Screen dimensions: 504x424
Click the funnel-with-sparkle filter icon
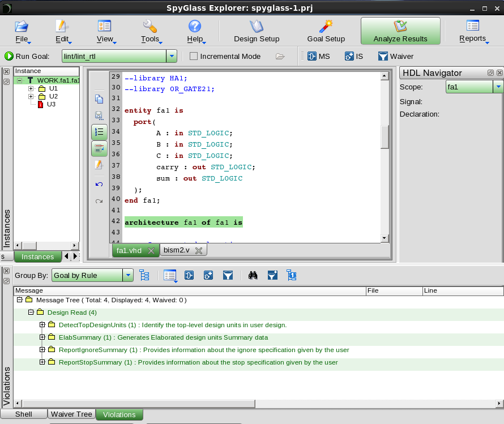[x=272, y=275]
